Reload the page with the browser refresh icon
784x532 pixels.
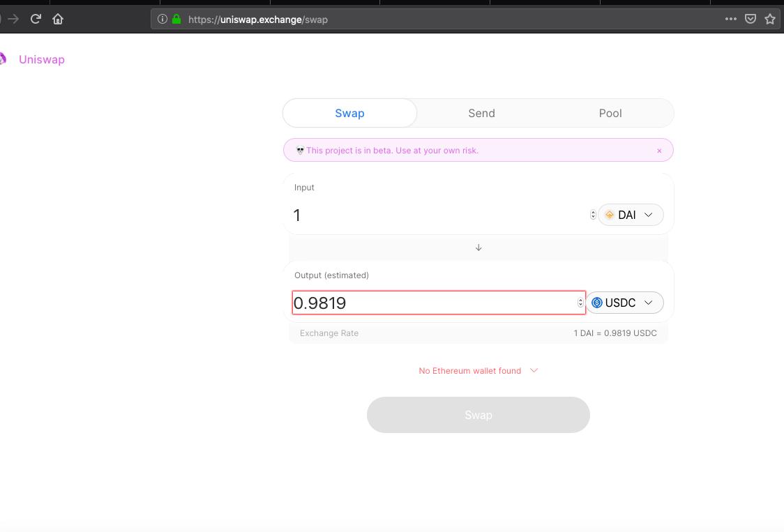[x=36, y=19]
